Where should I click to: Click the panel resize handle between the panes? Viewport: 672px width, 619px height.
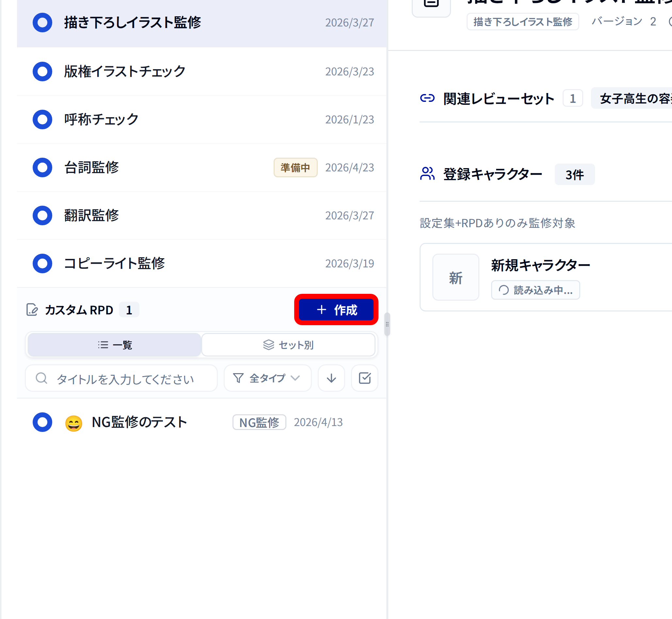387,324
